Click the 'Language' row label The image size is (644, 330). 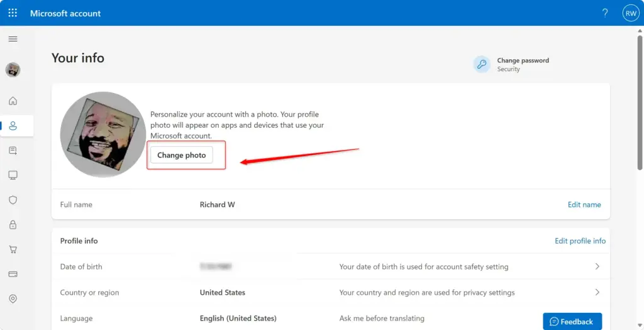point(76,319)
